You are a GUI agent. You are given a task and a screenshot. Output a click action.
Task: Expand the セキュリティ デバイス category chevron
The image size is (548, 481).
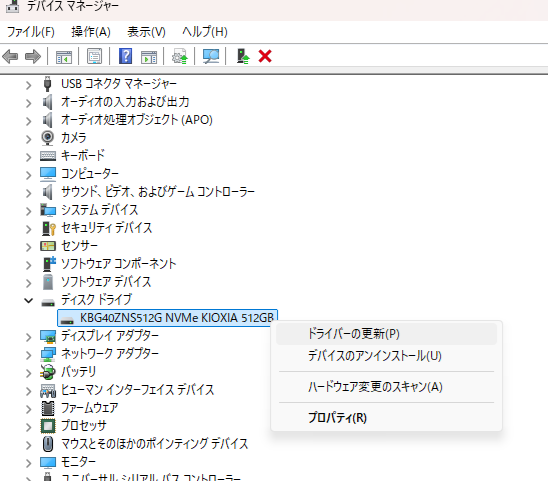(x=29, y=229)
